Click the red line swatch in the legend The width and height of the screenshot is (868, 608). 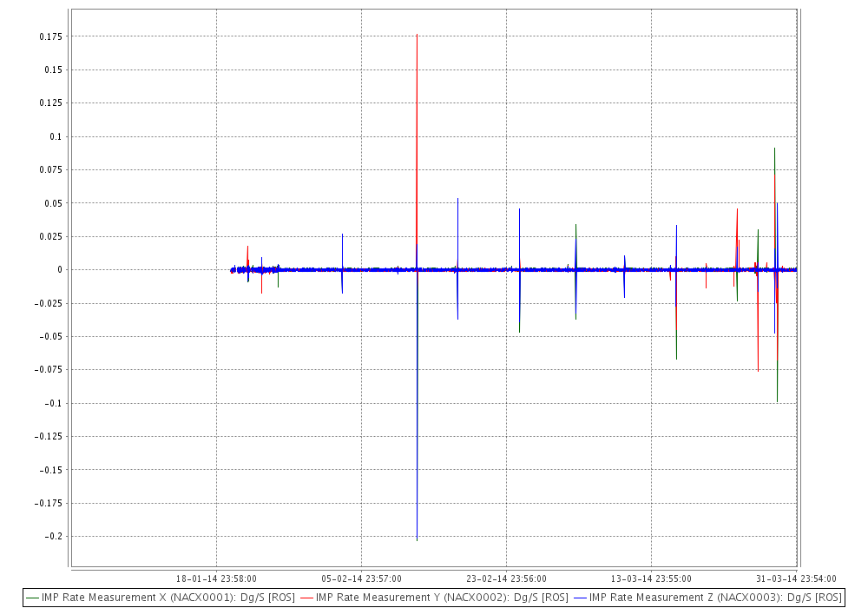click(306, 598)
